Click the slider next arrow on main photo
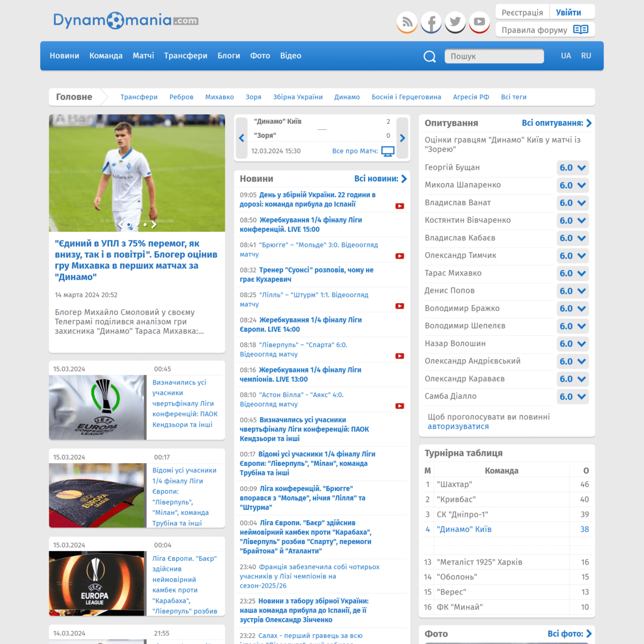Screen dimensions: 644x644 pyautogui.click(x=153, y=224)
